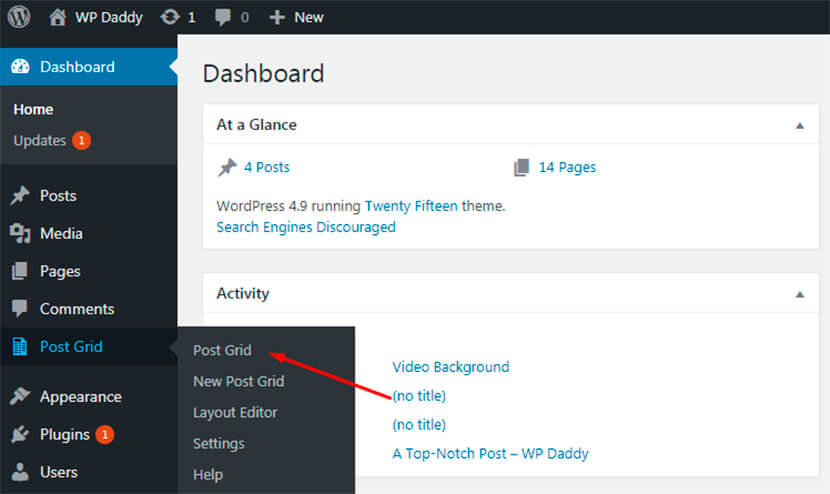Click the Dashboard page heading
The width and height of the screenshot is (830, 494).
coord(264,74)
